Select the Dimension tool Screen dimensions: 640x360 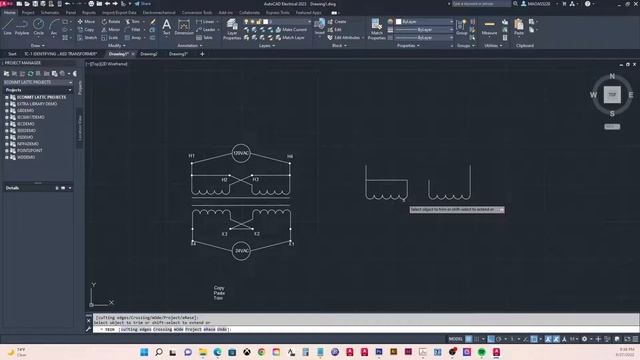click(x=184, y=27)
